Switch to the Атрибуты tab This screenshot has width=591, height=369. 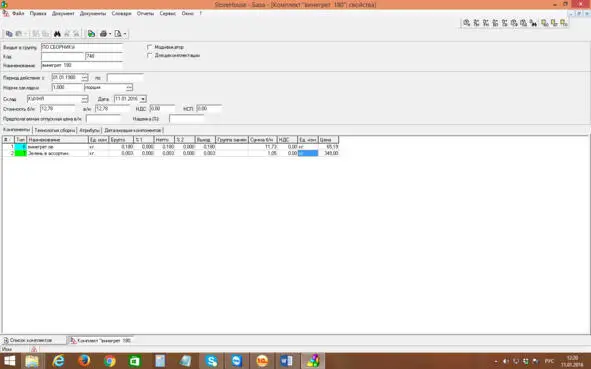[x=89, y=130]
